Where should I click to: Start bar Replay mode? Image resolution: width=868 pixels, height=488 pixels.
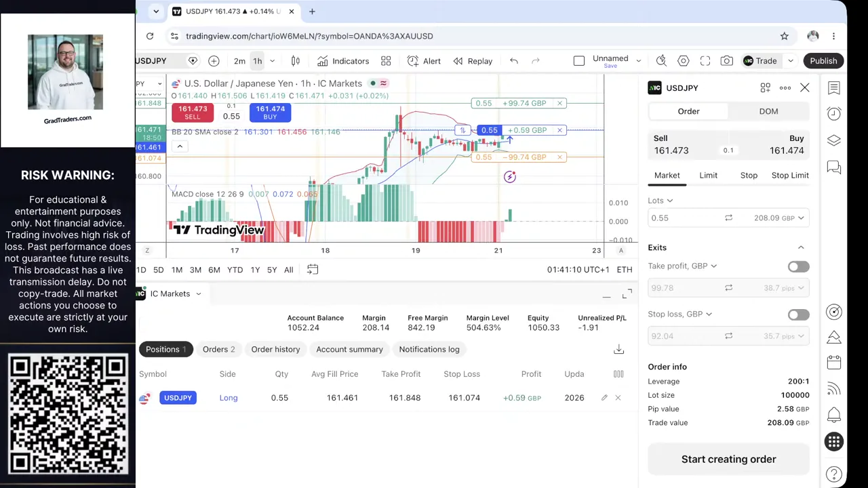(473, 61)
